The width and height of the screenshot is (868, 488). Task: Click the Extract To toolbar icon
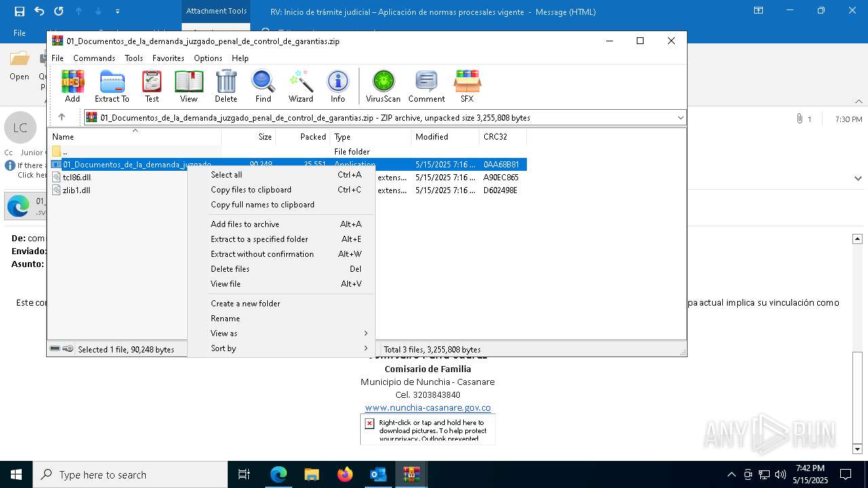pos(112,86)
